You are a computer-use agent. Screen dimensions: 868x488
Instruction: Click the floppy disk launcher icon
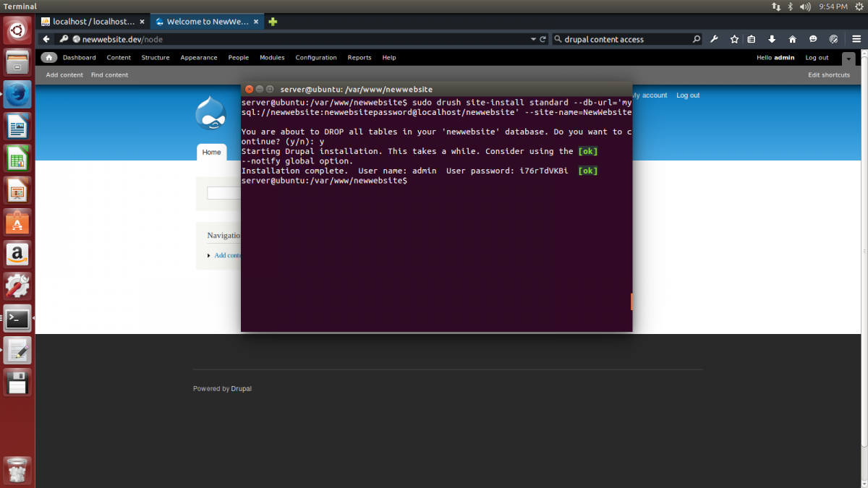(17, 382)
